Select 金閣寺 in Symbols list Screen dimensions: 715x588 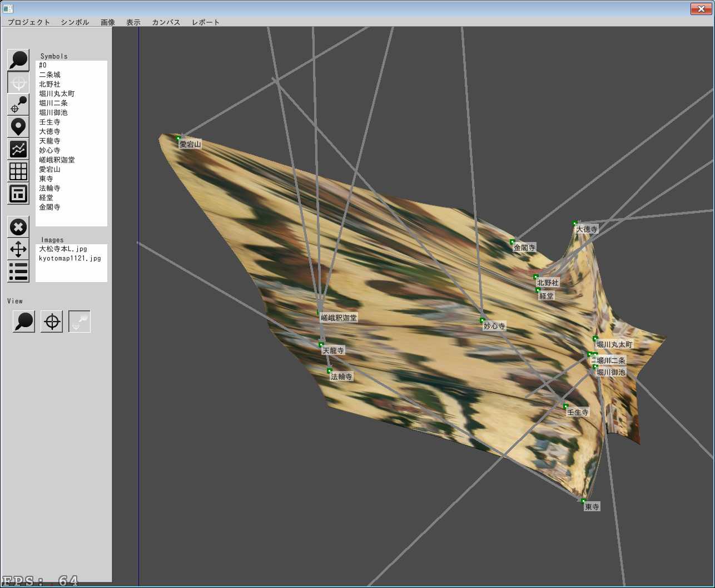tap(71, 207)
